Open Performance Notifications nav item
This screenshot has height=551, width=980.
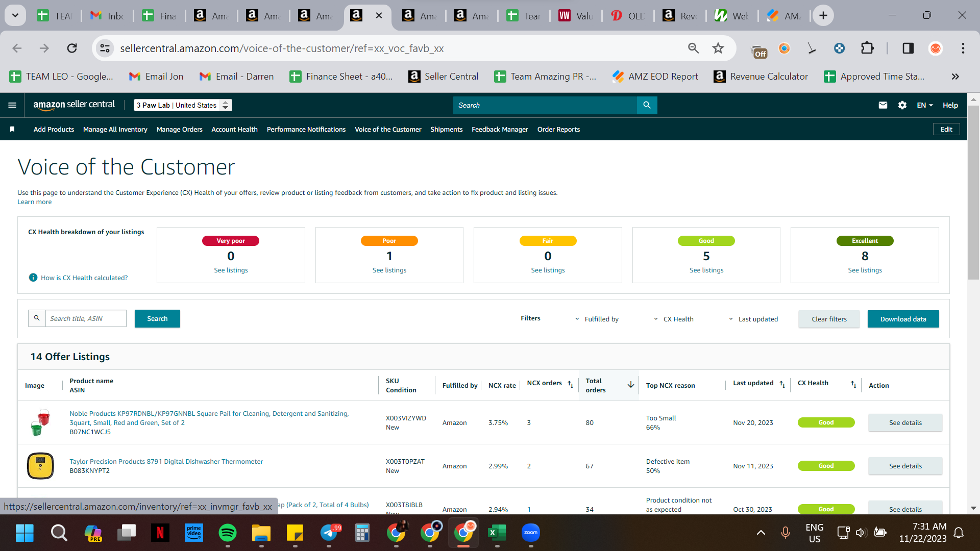(x=306, y=130)
